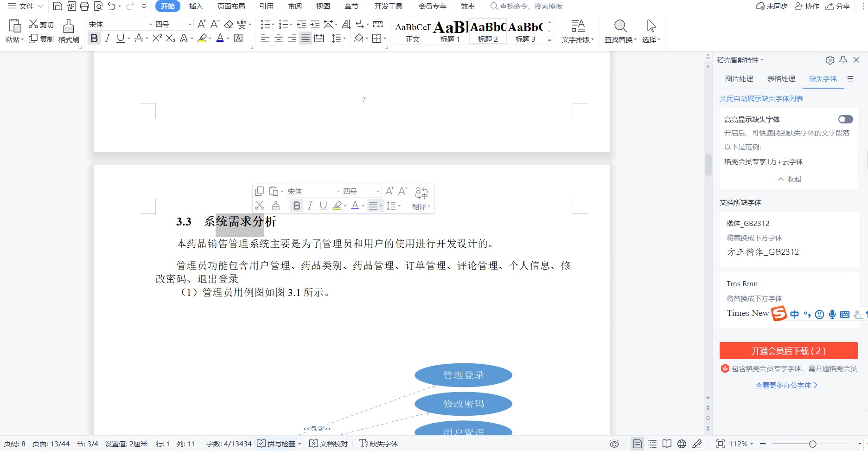This screenshot has height=451, width=868.
Task: Click the eye protection mode icon
Action: (614, 444)
